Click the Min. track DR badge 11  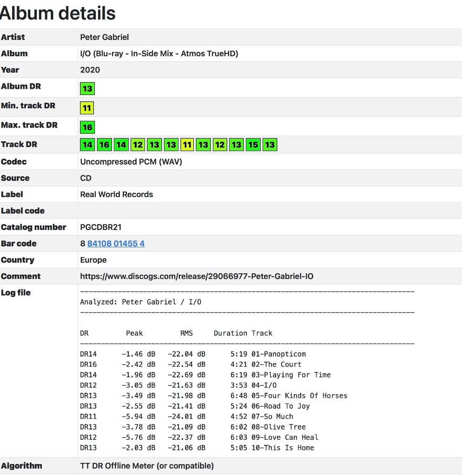click(87, 108)
